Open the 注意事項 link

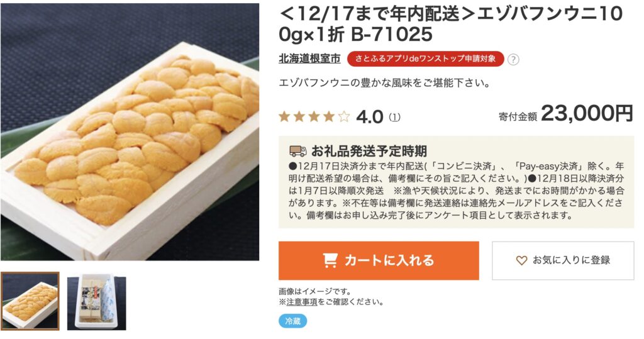click(x=301, y=302)
